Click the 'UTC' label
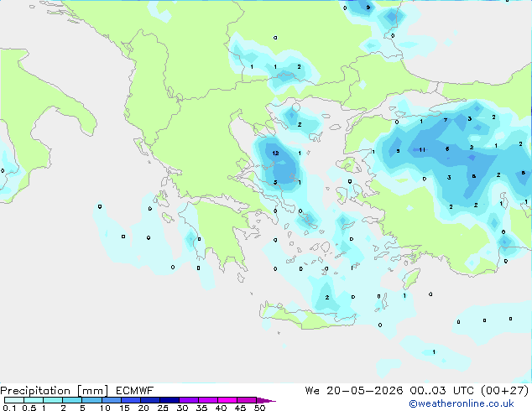532x411 pixels. coord(463,391)
